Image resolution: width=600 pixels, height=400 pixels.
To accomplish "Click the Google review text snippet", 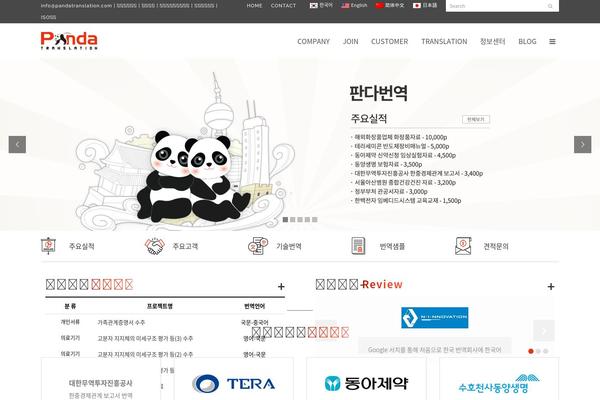I will (x=434, y=349).
